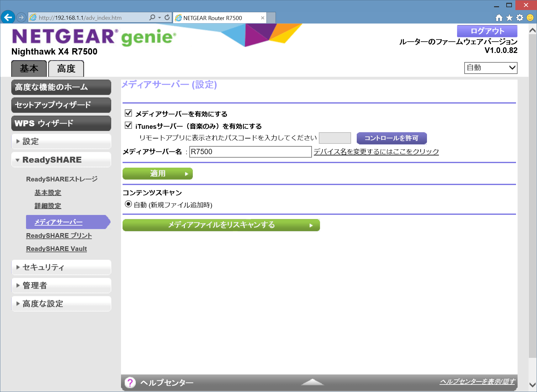Viewport: 537px width, 392px height.
Task: Open the 自動 language dropdown
Action: (491, 68)
